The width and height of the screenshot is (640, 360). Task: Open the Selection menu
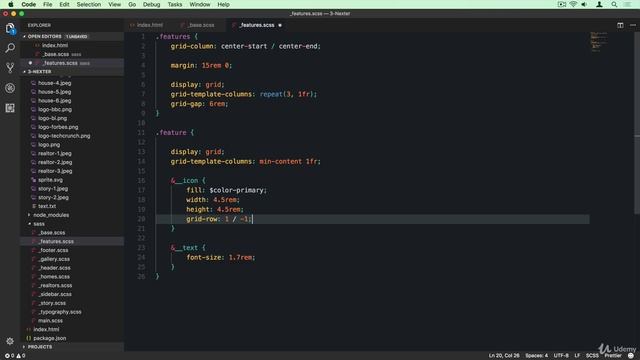point(89,4)
